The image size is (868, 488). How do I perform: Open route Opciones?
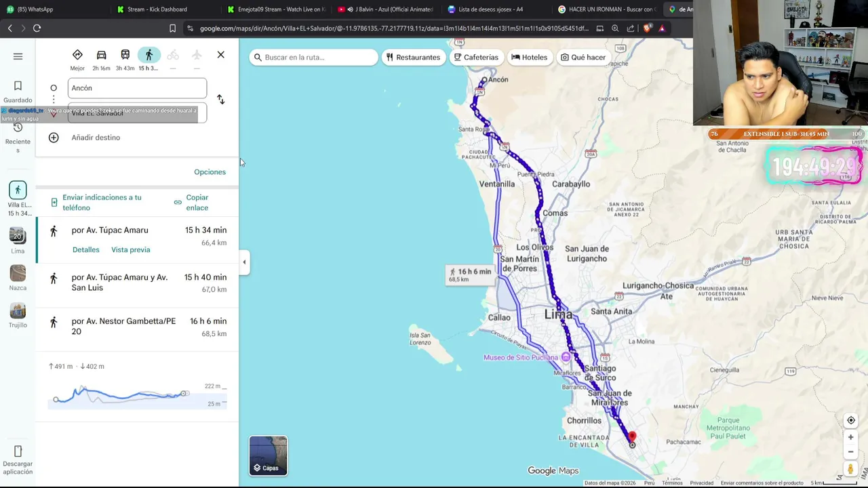(x=210, y=172)
